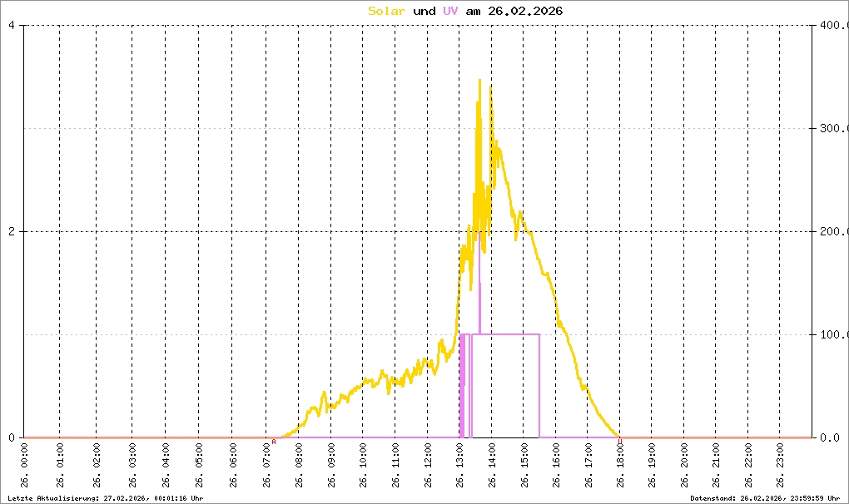This screenshot has width=849, height=504.
Task: Select the time label "26. 22:00"
Action: [748, 466]
